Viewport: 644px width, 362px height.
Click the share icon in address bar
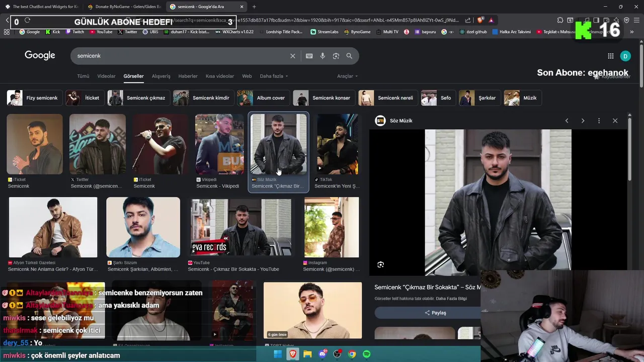[468, 20]
